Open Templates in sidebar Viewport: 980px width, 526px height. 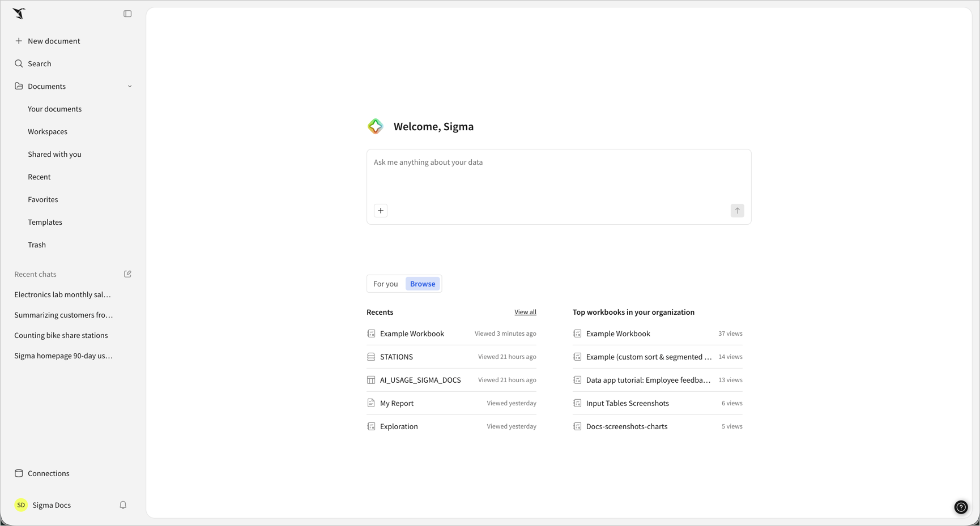(x=45, y=222)
